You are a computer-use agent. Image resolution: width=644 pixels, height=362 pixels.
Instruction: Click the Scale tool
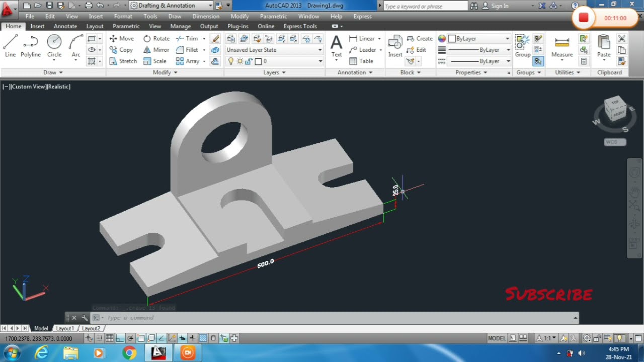click(x=155, y=61)
